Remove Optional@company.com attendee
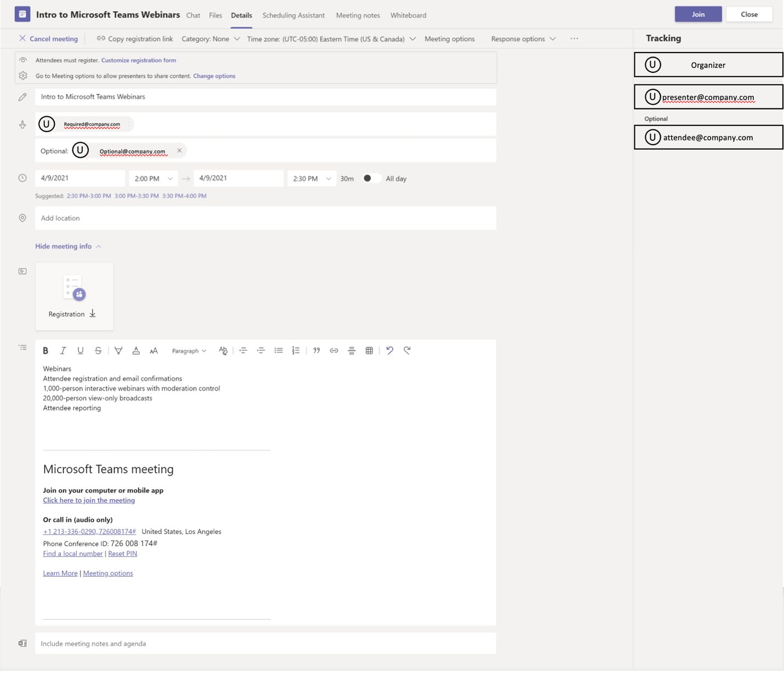 179,151
